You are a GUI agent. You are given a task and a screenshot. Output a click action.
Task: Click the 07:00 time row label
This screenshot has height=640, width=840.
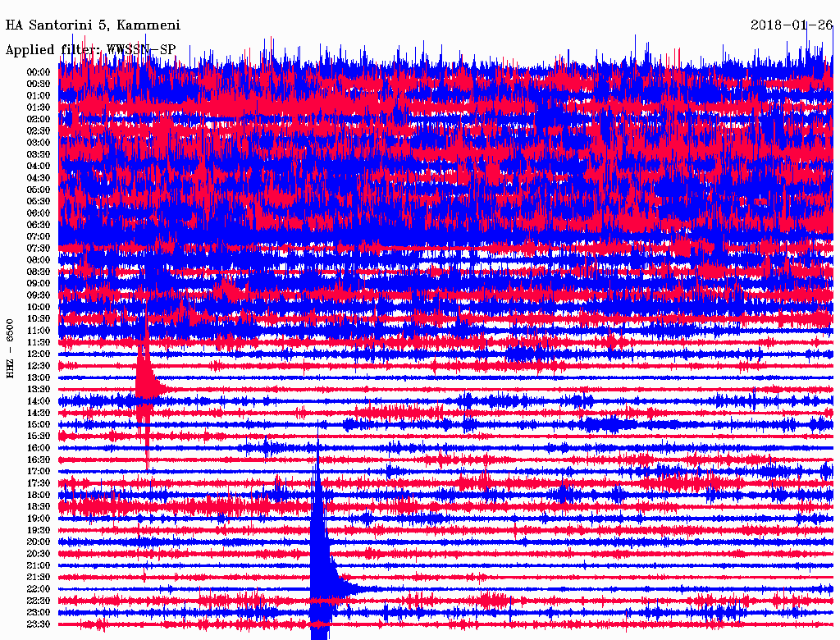(x=39, y=236)
